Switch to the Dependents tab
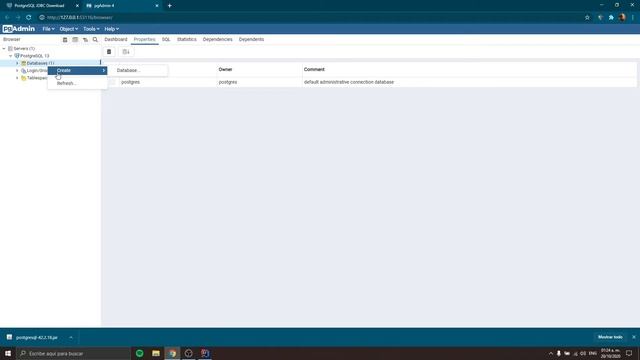640x360 pixels. [x=251, y=40]
